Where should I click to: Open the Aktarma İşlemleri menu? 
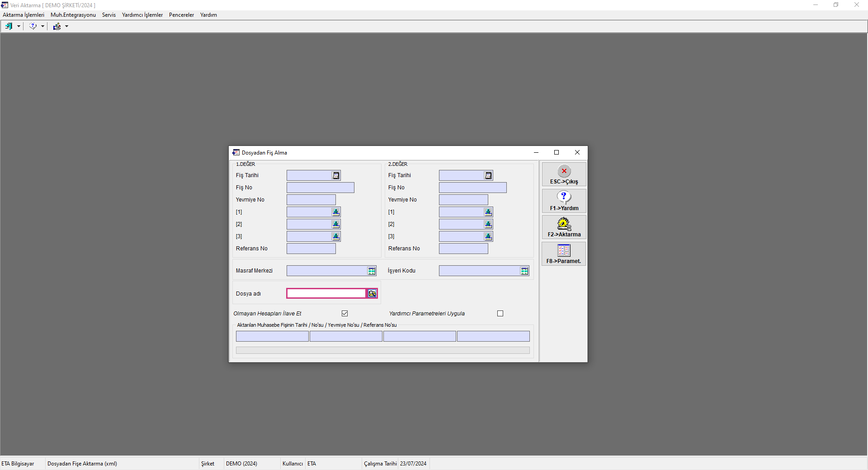(x=24, y=15)
